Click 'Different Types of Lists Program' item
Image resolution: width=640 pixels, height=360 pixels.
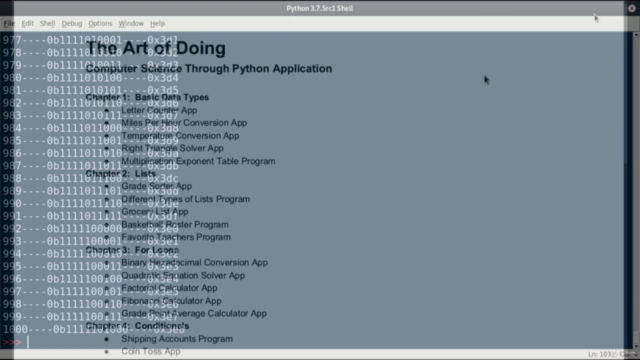tap(186, 199)
